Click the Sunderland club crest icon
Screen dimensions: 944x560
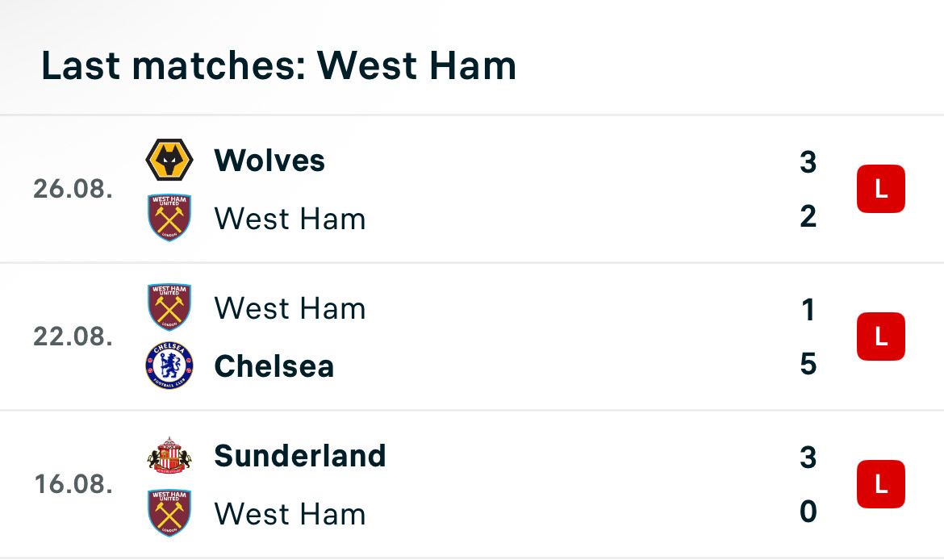point(169,455)
